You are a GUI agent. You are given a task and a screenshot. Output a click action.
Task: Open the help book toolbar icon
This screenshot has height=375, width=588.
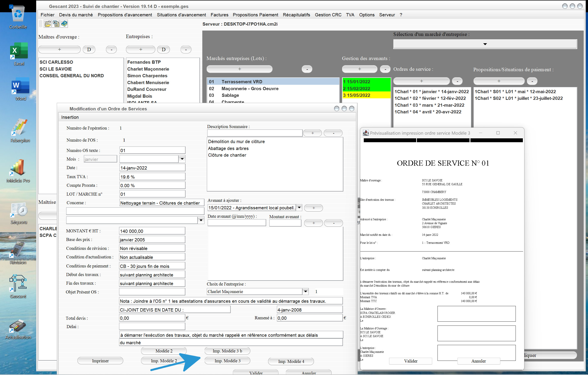(x=64, y=24)
